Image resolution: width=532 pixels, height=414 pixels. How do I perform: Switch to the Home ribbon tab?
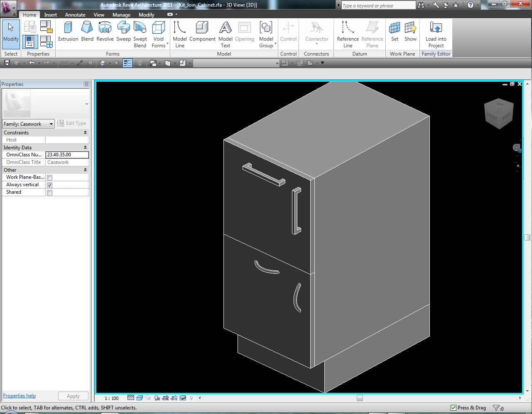tap(29, 15)
